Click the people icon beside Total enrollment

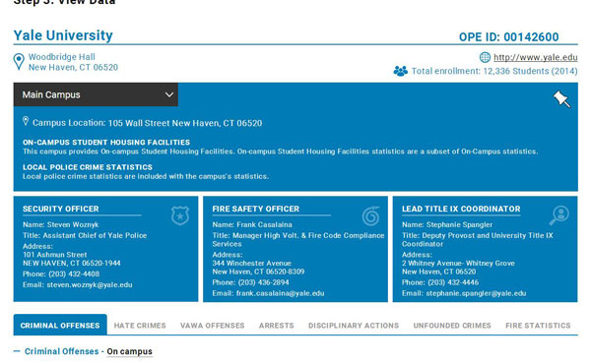point(400,71)
